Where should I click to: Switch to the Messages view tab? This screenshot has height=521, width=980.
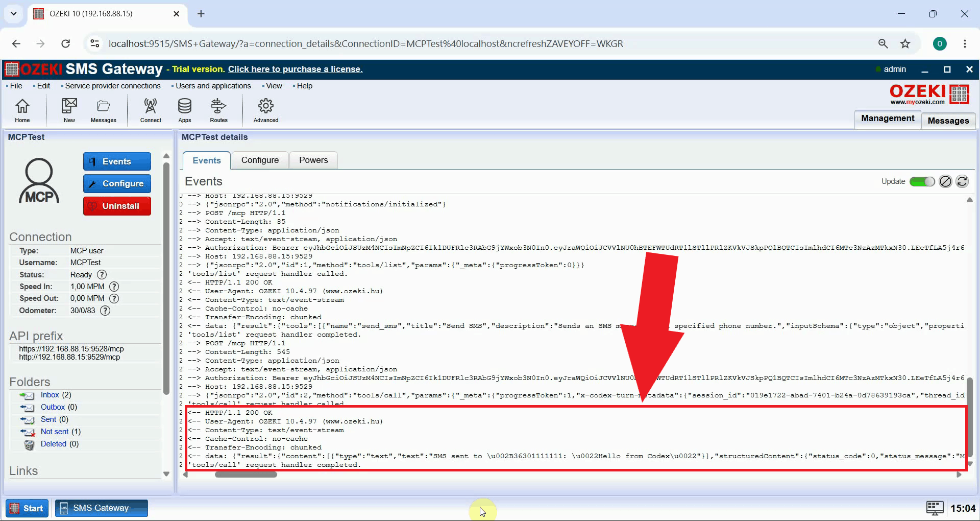[948, 121]
